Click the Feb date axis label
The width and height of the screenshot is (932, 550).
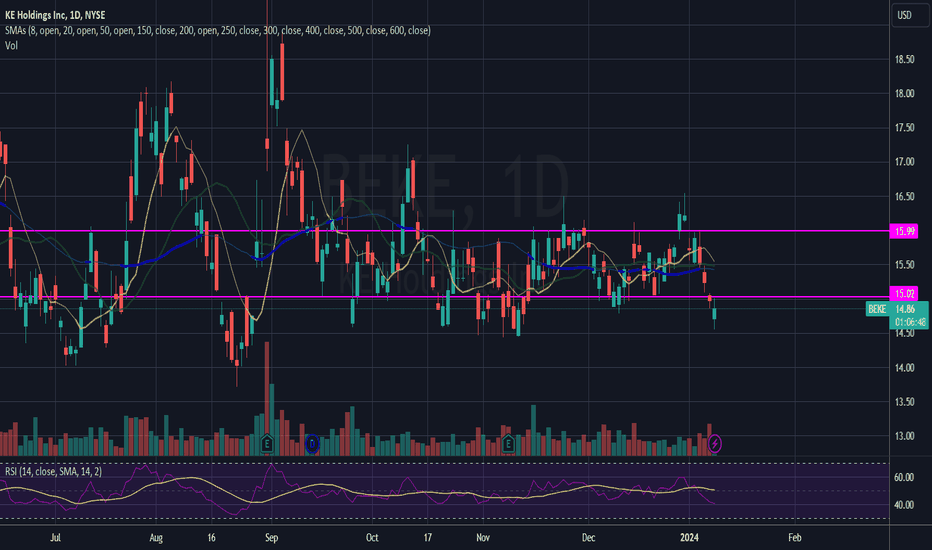pyautogui.click(x=794, y=538)
